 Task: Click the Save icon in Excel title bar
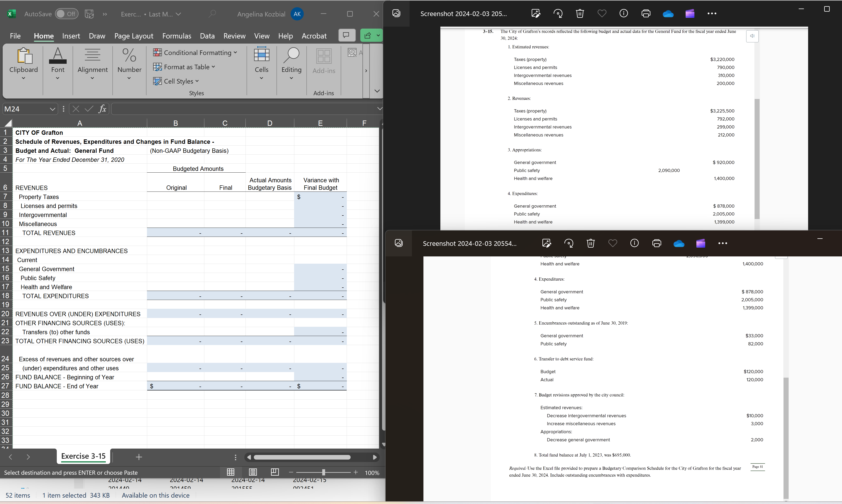pos(89,14)
